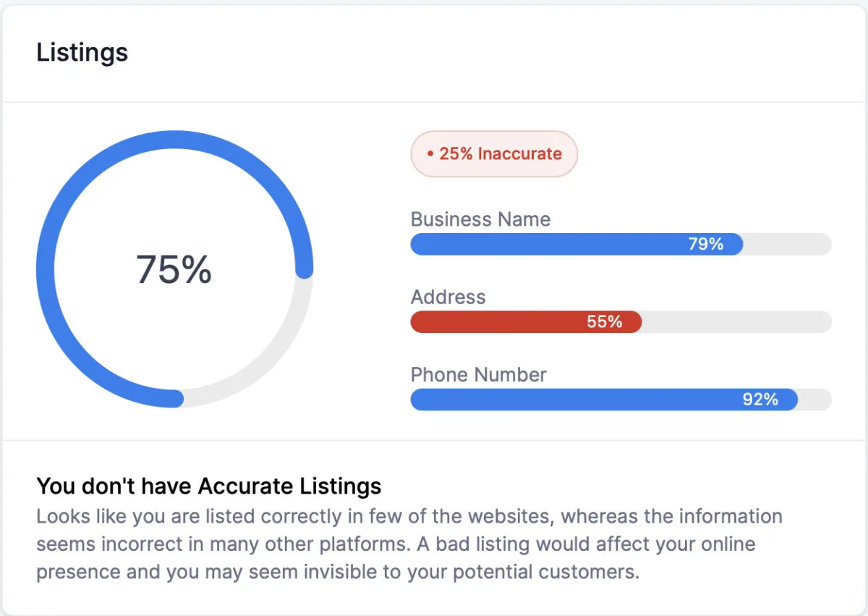Click the blue arc's rounded end on donut's right side
The height and width of the screenshot is (616, 868).
click(304, 269)
